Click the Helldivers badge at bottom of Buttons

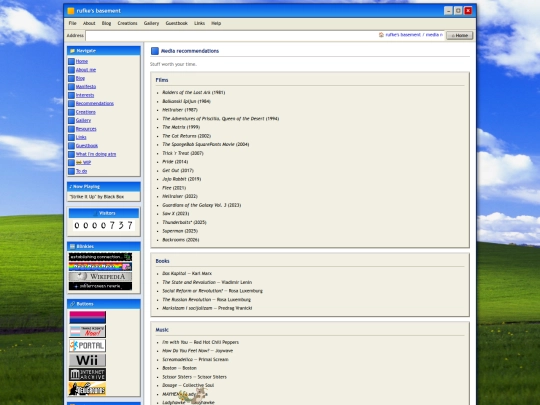[x=87, y=389]
